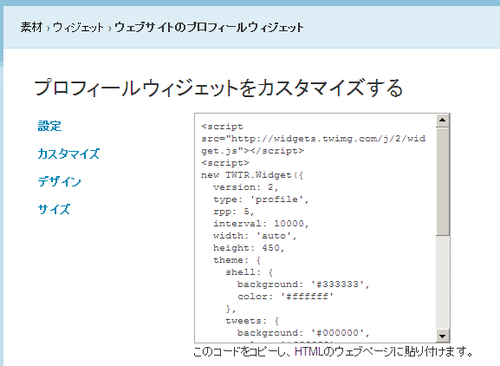Screen dimensions: 500x366
Task: Click the HTML link below the code box
Action: [x=309, y=352]
